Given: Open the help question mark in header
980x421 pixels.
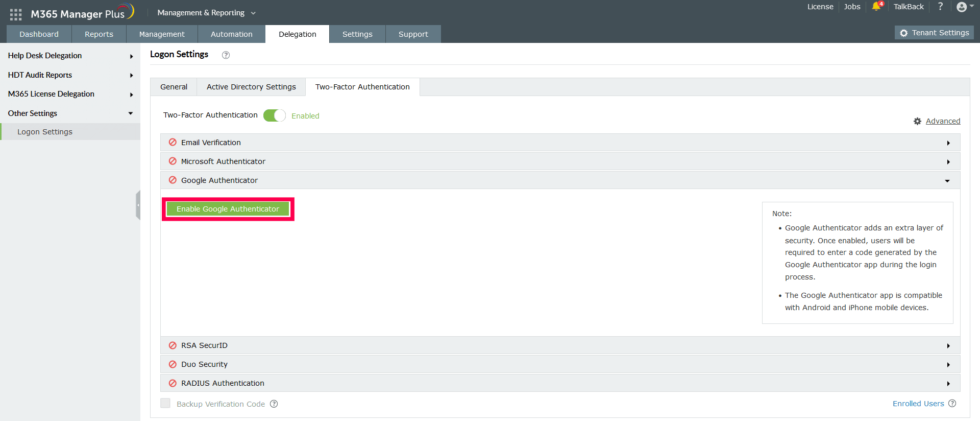Looking at the screenshot, I should pyautogui.click(x=940, y=7).
